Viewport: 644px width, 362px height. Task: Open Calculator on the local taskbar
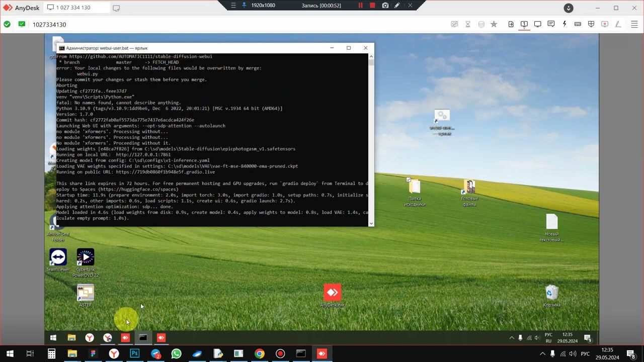(x=51, y=354)
